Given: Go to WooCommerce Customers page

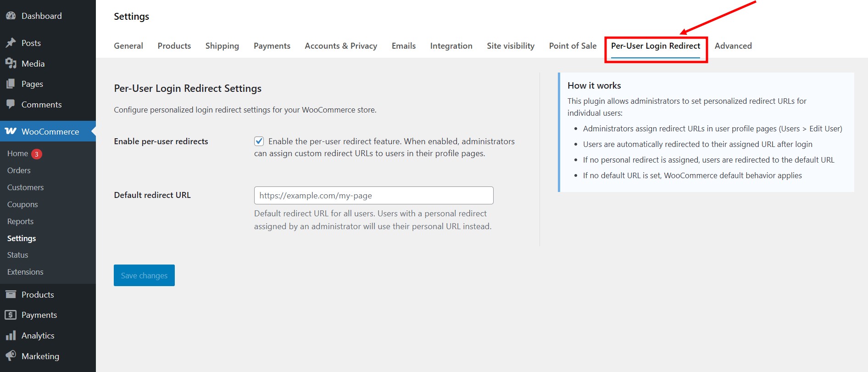Looking at the screenshot, I should 25,187.
